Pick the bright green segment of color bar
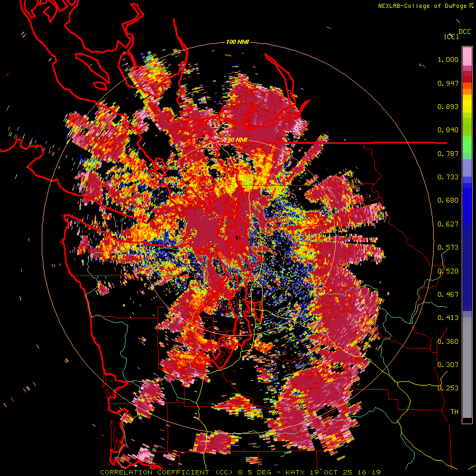 click(467, 143)
